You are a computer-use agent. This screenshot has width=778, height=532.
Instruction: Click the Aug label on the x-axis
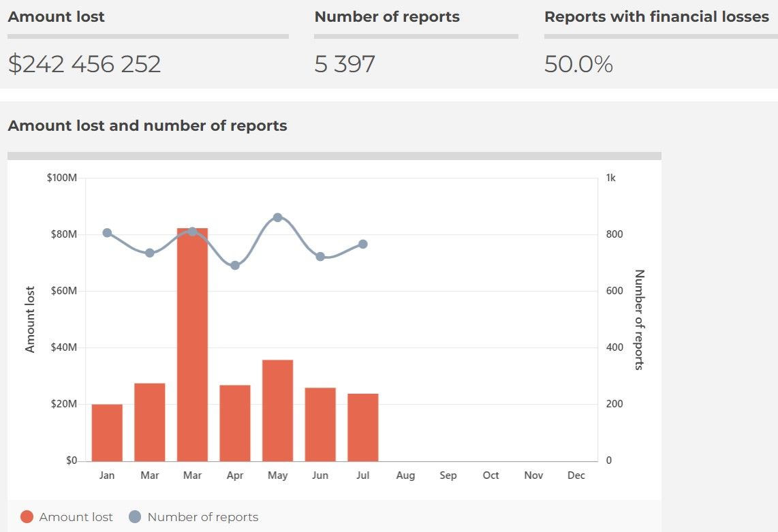pyautogui.click(x=405, y=475)
